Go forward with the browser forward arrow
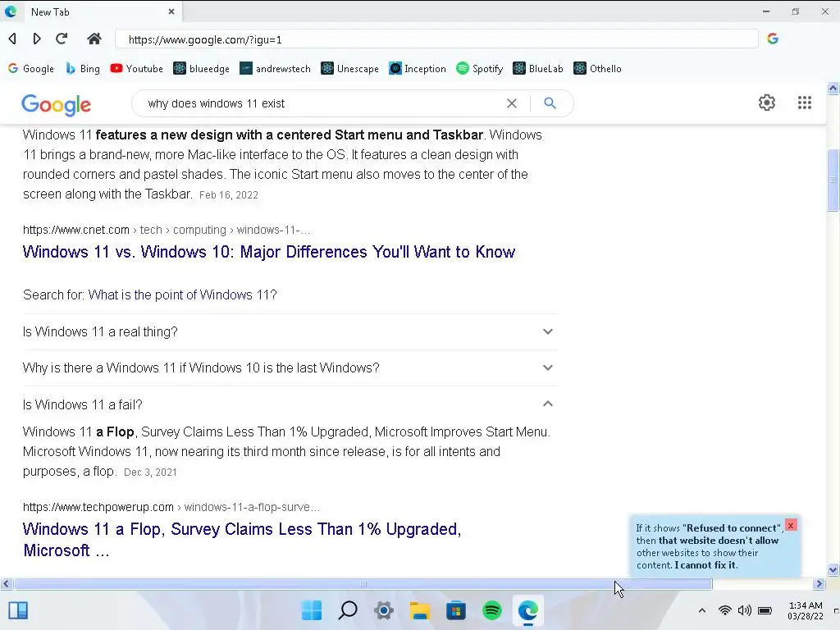The width and height of the screenshot is (840, 630). 37,39
